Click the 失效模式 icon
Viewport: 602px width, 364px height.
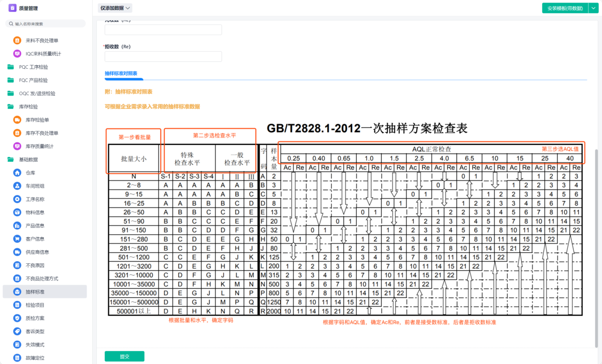[x=17, y=344]
